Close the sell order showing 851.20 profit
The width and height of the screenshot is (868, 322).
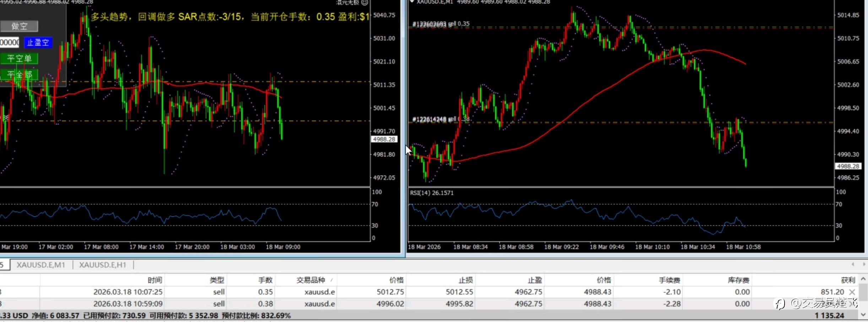click(852, 292)
